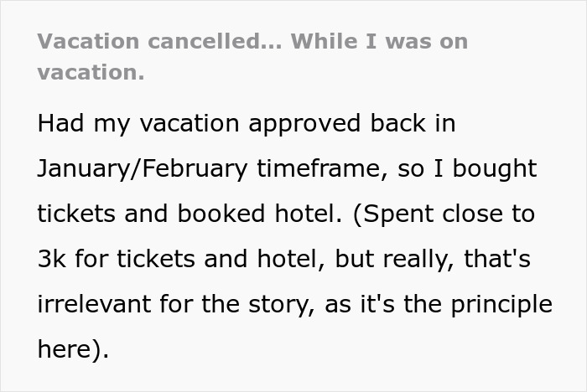The width and height of the screenshot is (587, 392).
Task: Open the 'Vacation cancelled...' post title
Action: 252,56
